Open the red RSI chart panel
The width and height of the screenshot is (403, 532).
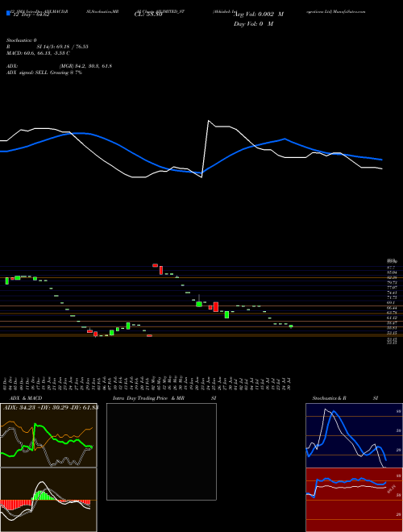tap(354, 500)
